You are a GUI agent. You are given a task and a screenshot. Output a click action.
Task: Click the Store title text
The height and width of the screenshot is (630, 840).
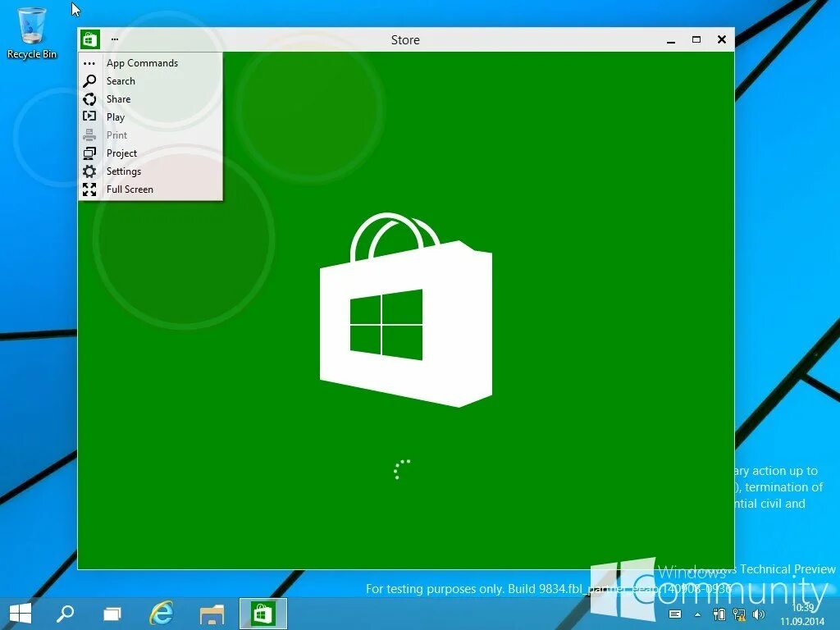click(405, 39)
